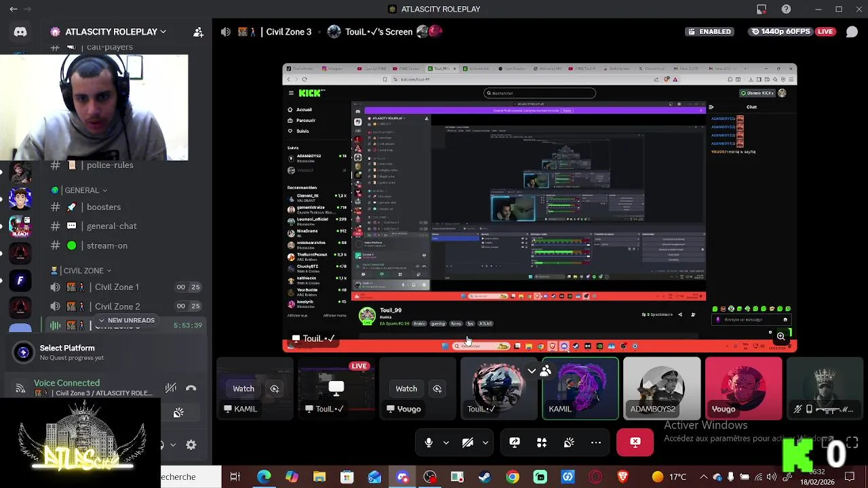868x488 pixels.
Task: Open Brave browser from the taskbar
Action: [x=623, y=477]
